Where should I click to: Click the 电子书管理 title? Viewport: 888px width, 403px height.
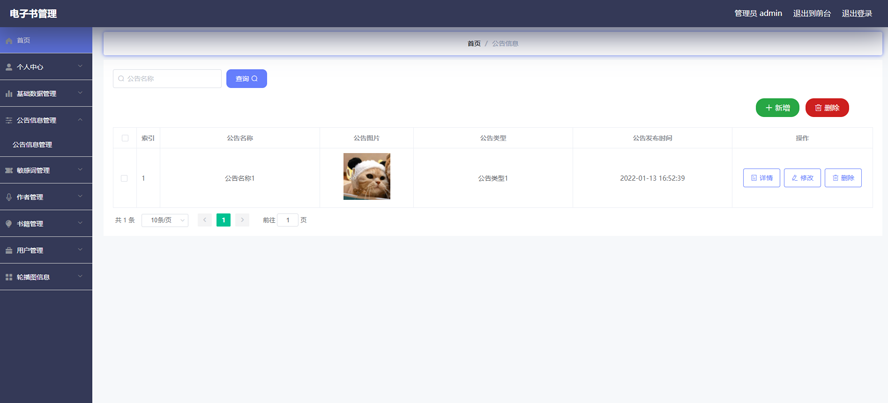point(33,14)
